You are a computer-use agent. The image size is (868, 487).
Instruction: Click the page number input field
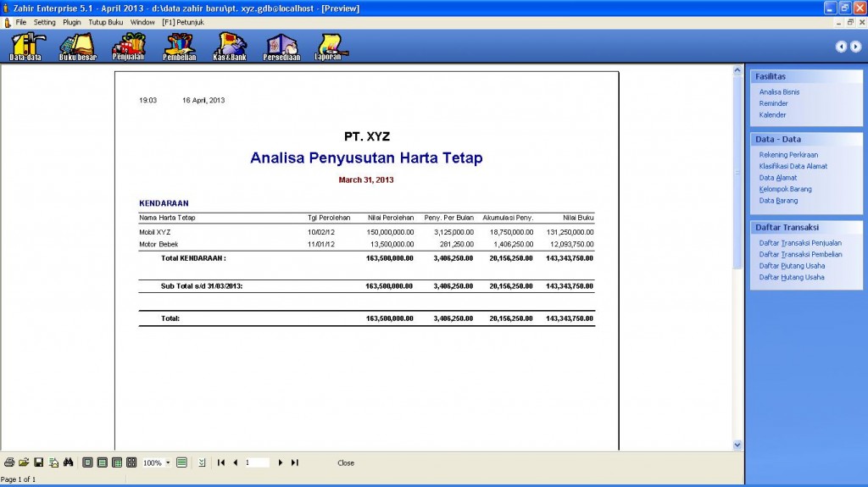(x=257, y=462)
